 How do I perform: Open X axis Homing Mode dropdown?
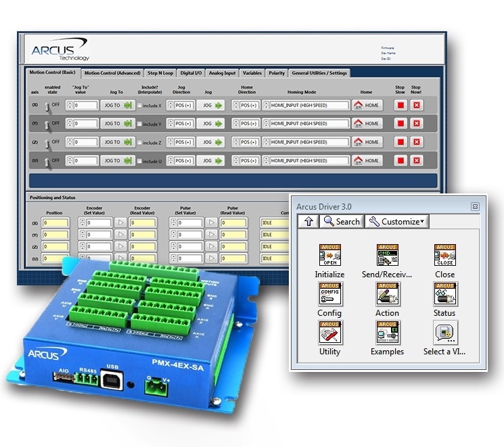pyautogui.click(x=306, y=105)
